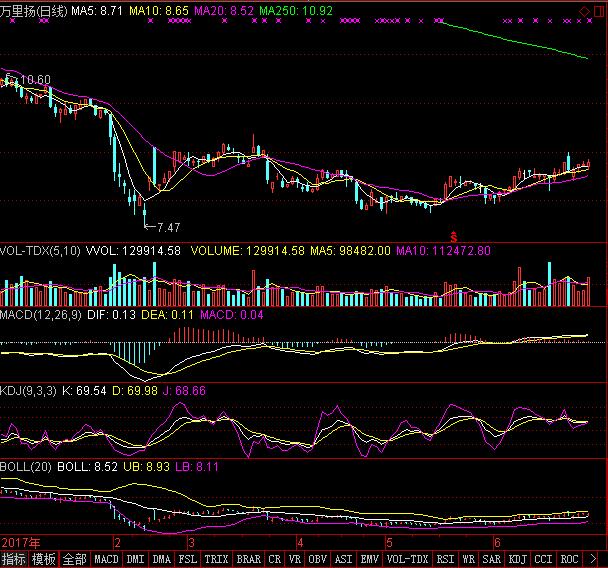This screenshot has height=568, width=608.
Task: Click the MA5: 8.71 label
Action: [x=97, y=11]
